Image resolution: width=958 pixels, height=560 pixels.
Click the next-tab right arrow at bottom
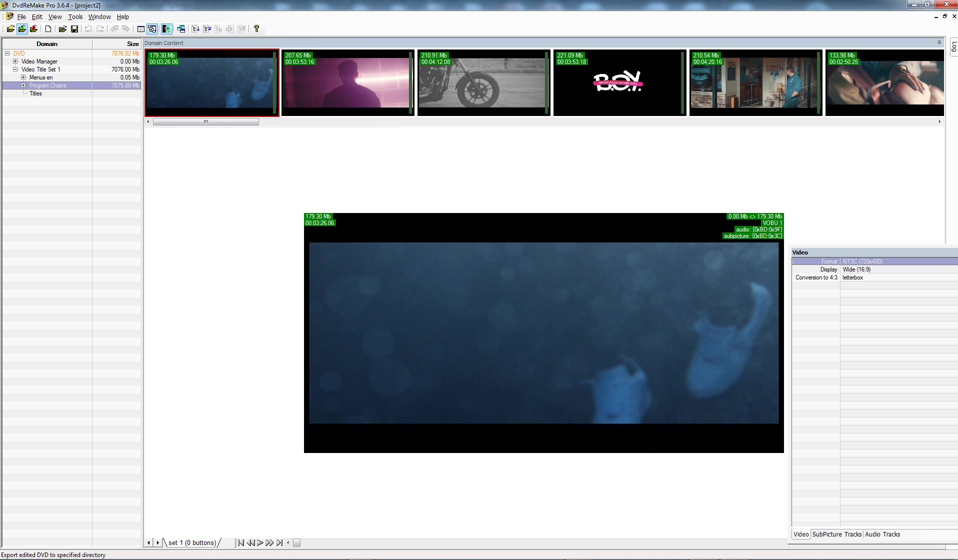[157, 542]
